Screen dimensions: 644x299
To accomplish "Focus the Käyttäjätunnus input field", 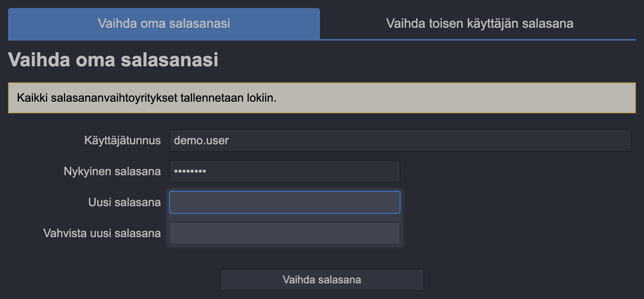I will click(400, 140).
